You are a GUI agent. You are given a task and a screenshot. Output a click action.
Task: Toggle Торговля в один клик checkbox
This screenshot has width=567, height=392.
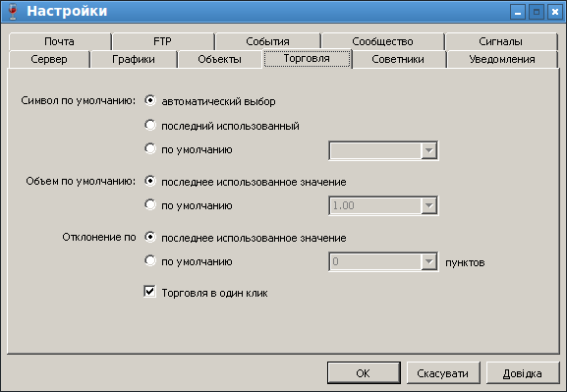(x=149, y=292)
